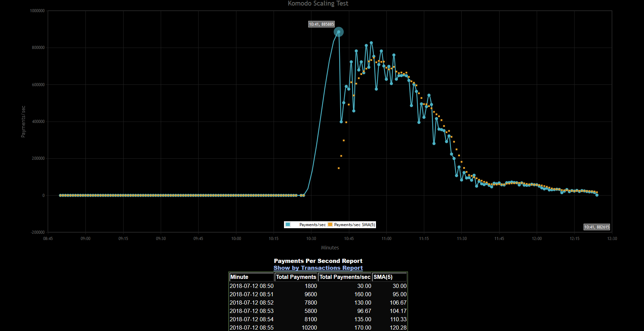Viewport: 644px width, 331px height.
Task: Click the 09:30 x-axis tick label
Action: coord(161,239)
